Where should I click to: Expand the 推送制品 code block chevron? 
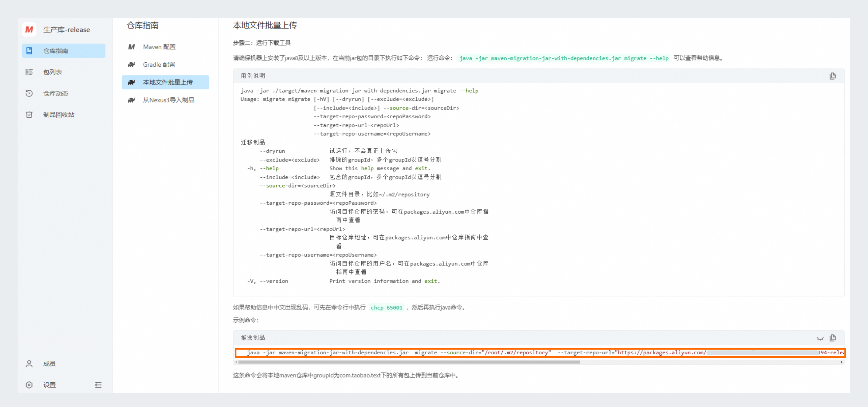pos(820,338)
